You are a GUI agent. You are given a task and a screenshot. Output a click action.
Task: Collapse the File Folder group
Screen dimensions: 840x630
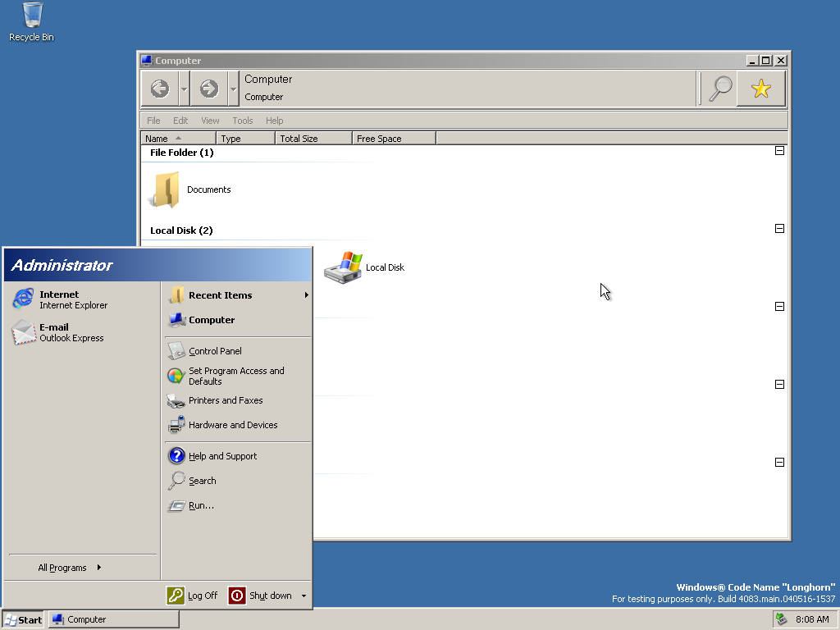click(779, 151)
